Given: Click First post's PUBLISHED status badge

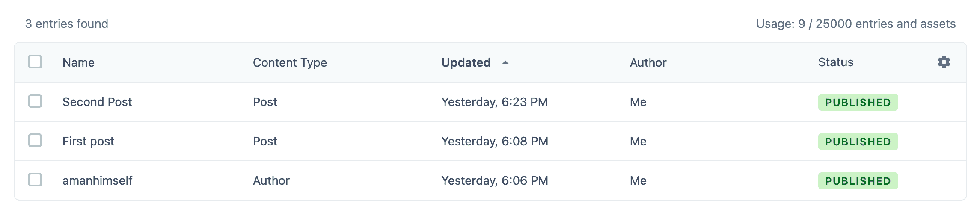Looking at the screenshot, I should [858, 142].
